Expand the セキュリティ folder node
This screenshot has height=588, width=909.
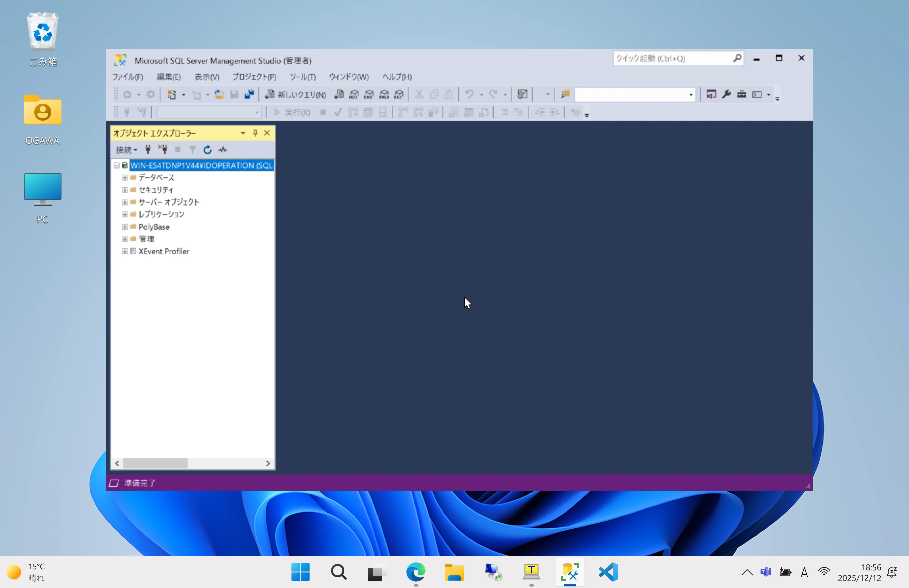pyautogui.click(x=125, y=190)
